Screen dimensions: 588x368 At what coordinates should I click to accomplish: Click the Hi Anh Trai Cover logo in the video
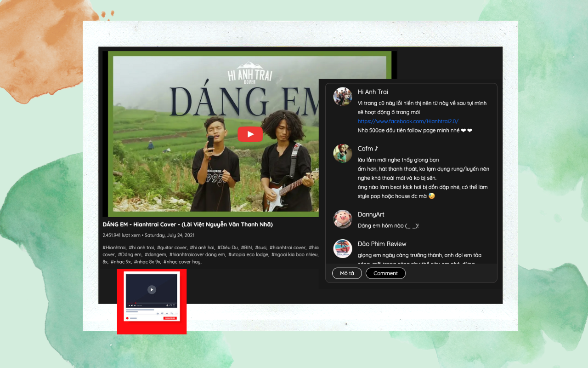click(250, 72)
